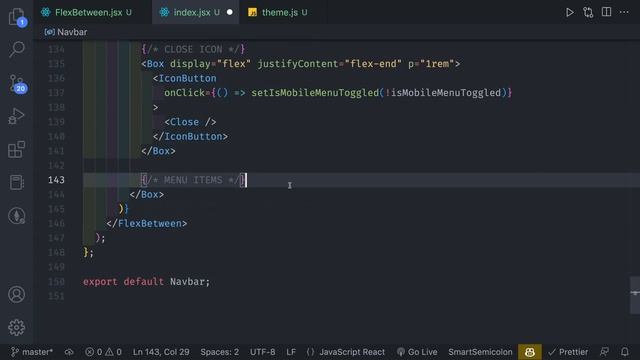This screenshot has height=360, width=640.
Task: Click the 'MENU ITEMS' comment line
Action: tap(193, 180)
